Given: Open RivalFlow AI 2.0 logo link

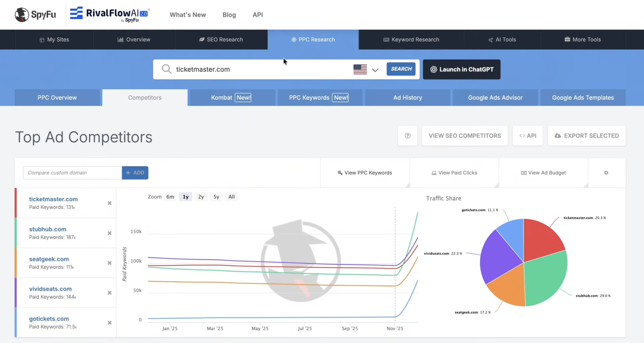Looking at the screenshot, I should 110,15.
